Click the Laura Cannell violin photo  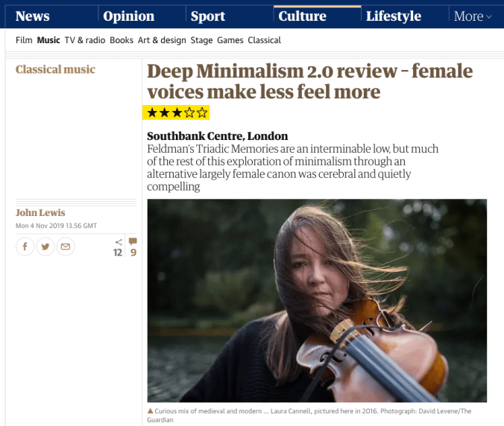tap(317, 300)
